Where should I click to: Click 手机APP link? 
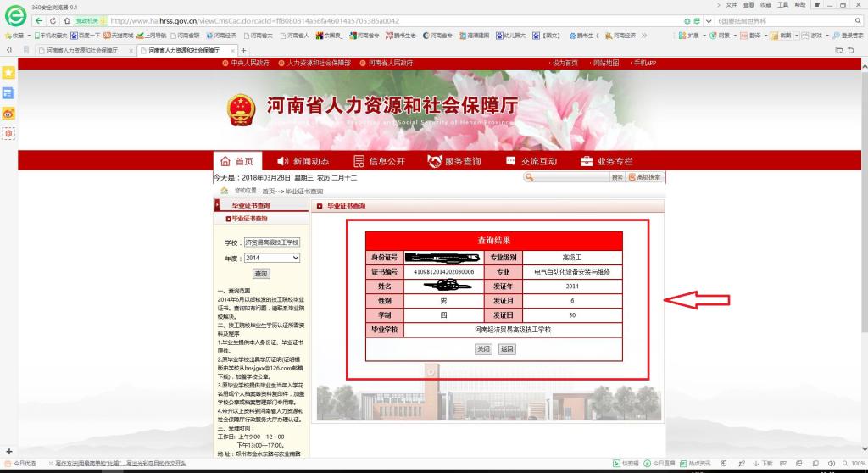point(644,63)
